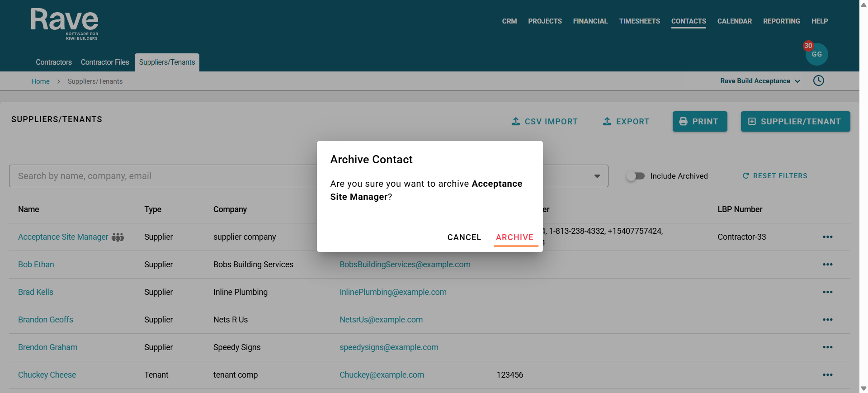Screen dimensions: 868x393
Task: Cancel the Archive Contact dialog
Action: 464,237
